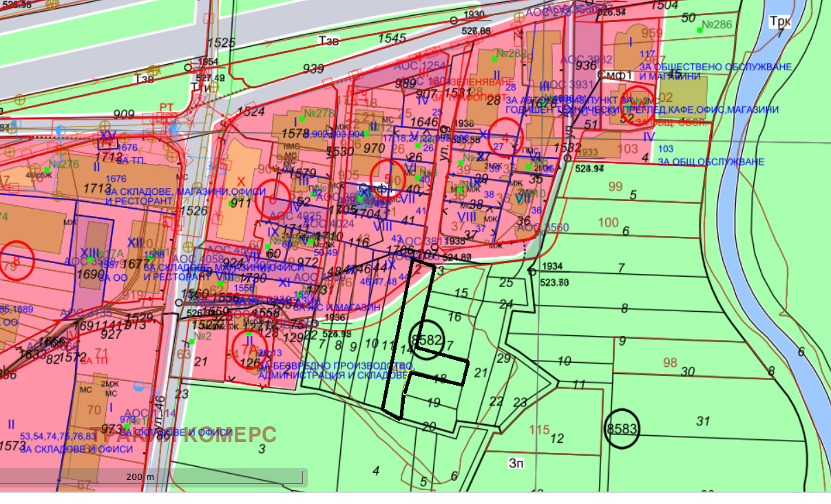
Task: Select the red circle marker labeled 50
Action: click(389, 178)
